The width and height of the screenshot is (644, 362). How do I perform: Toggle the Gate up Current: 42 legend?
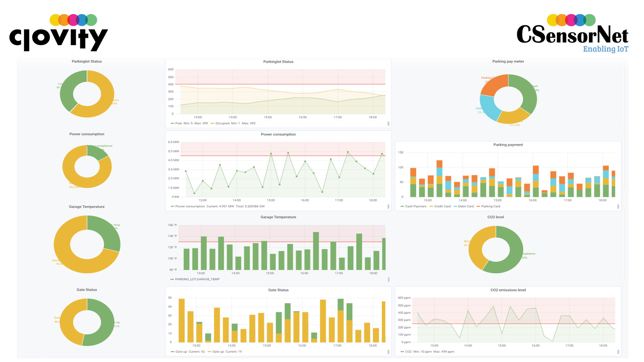(x=187, y=352)
